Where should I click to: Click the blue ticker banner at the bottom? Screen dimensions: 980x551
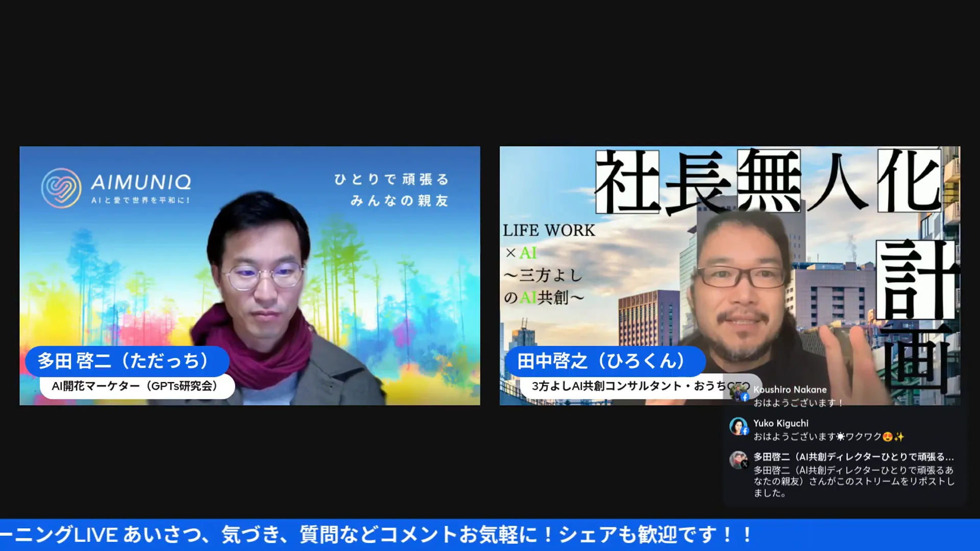pyautogui.click(x=490, y=535)
